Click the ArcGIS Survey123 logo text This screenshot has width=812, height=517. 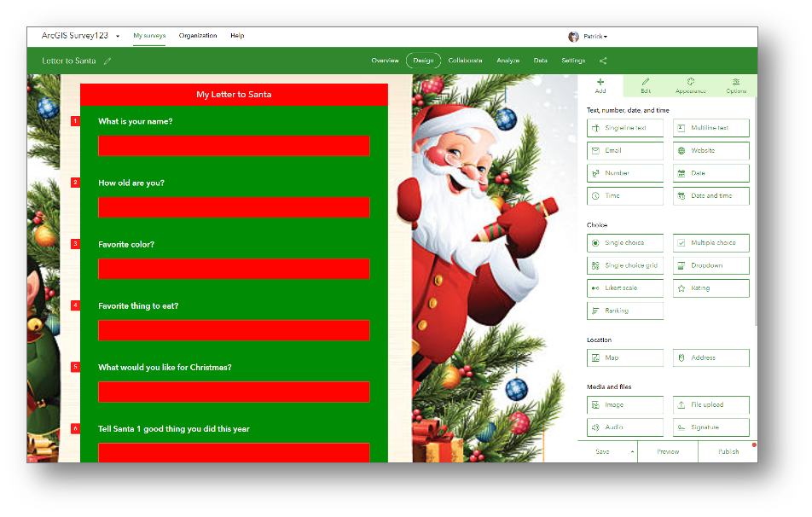(74, 36)
